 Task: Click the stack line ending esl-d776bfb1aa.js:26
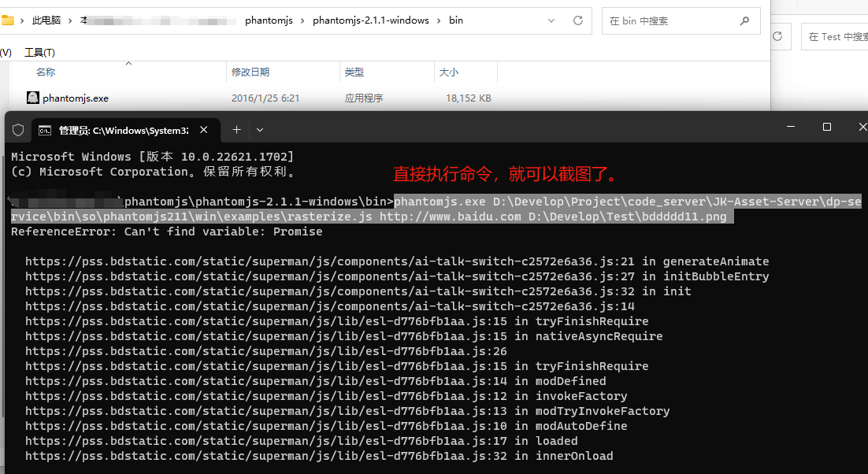[x=266, y=351]
